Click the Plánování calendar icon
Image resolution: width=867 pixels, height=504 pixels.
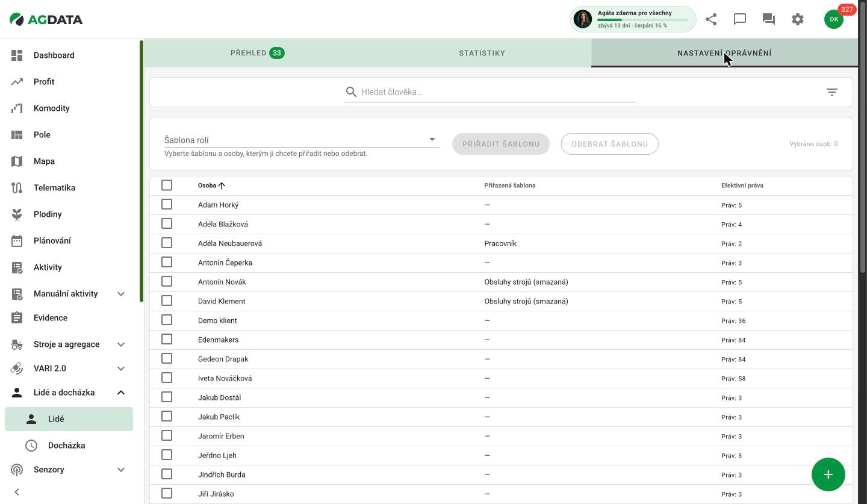coord(17,241)
